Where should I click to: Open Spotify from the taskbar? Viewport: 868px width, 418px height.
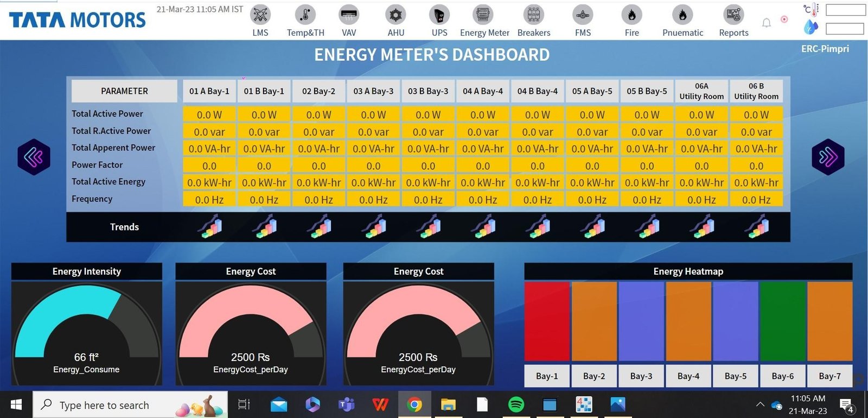(x=516, y=404)
